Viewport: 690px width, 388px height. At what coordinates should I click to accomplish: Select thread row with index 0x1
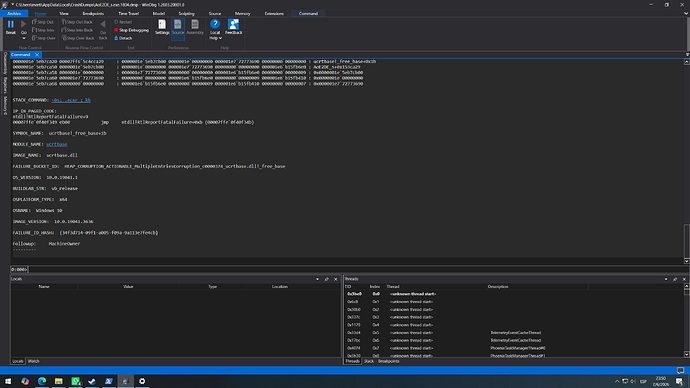514,302
